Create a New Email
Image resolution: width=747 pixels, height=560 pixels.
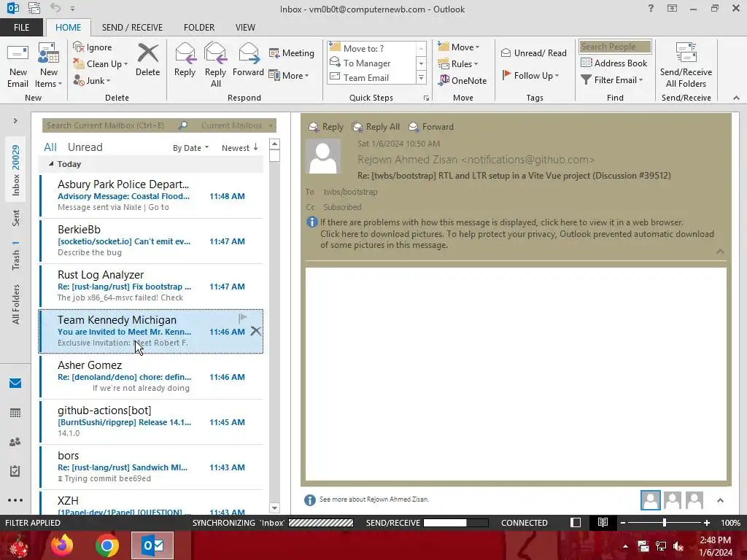pyautogui.click(x=18, y=65)
